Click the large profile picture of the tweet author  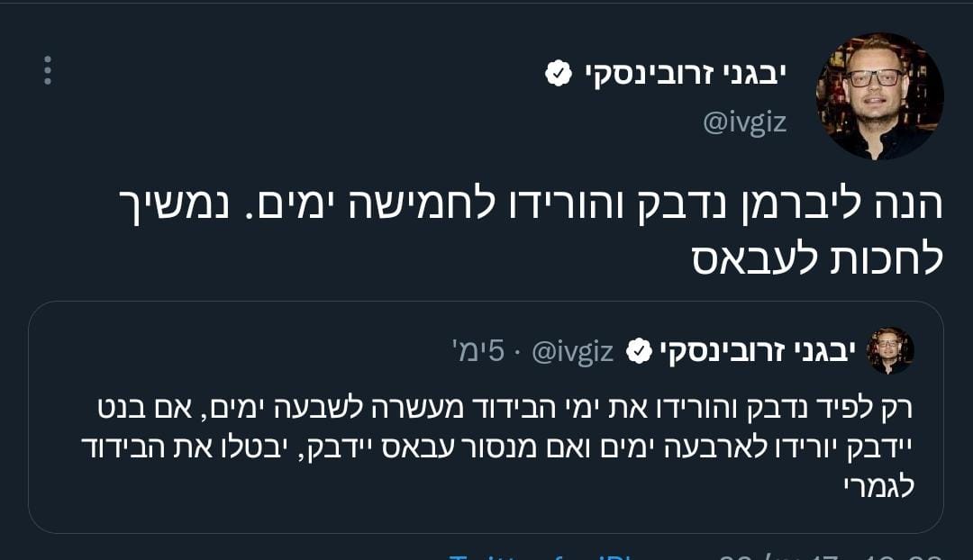pos(878,96)
